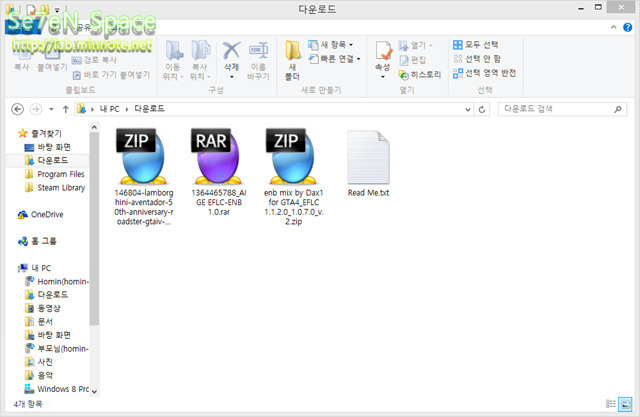Screen dimensions: 640x417
Task: Refresh the folder view
Action: (482, 109)
